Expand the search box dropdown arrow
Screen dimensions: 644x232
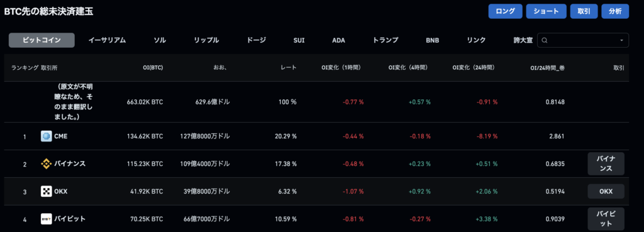(621, 40)
